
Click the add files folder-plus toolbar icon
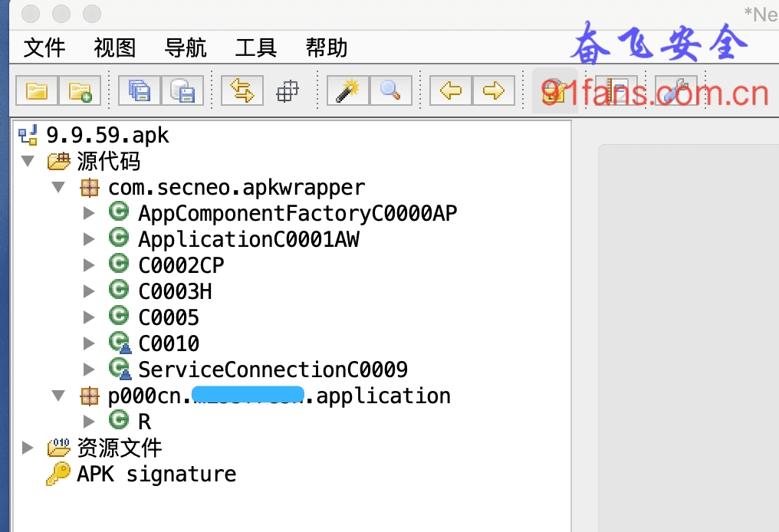[80, 90]
